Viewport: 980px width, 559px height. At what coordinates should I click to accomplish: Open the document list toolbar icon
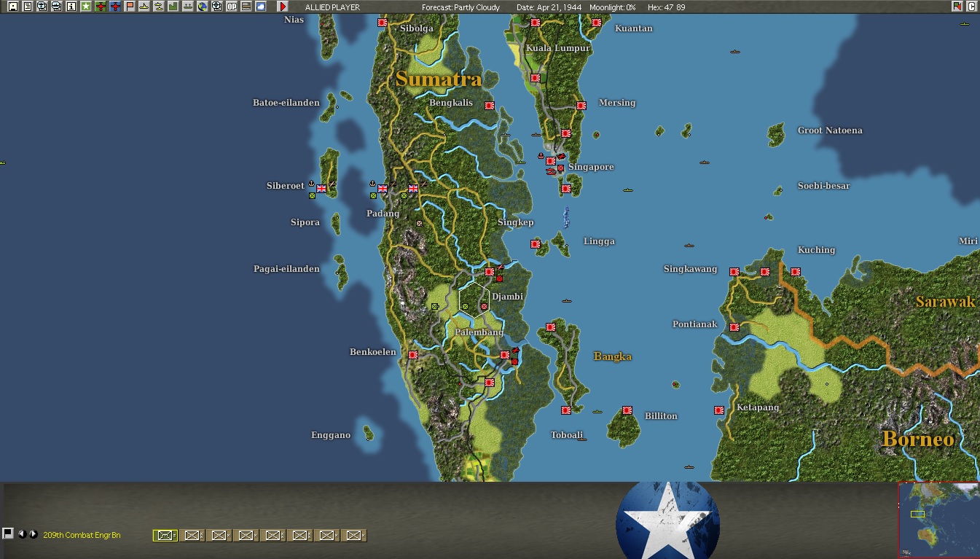click(27, 7)
